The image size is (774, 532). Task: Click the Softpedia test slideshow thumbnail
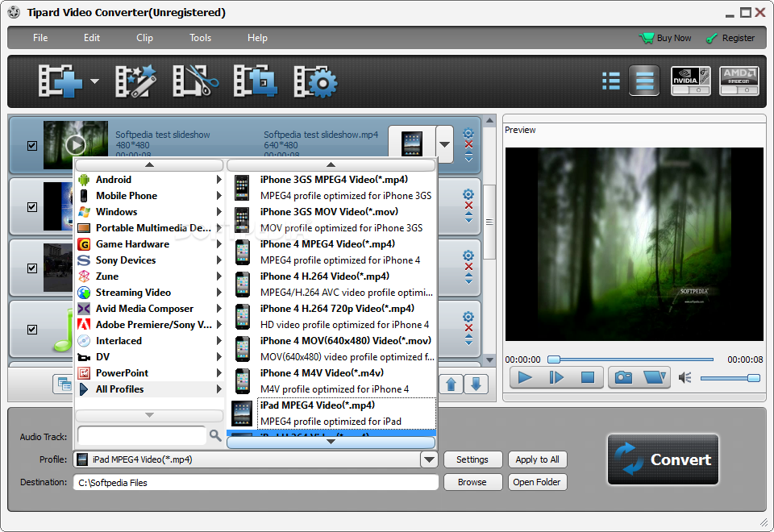tap(76, 144)
